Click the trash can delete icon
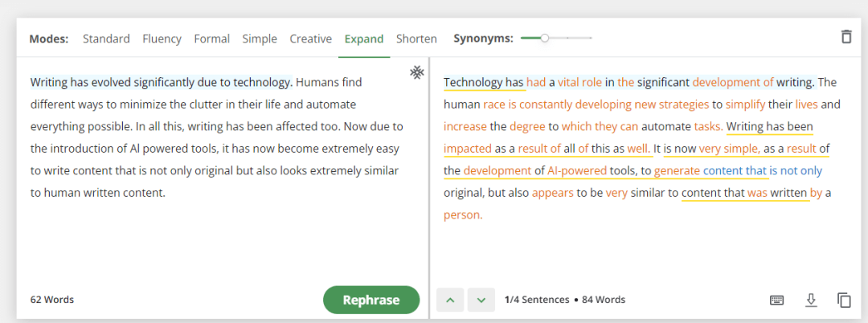The width and height of the screenshot is (868, 323). tap(845, 37)
